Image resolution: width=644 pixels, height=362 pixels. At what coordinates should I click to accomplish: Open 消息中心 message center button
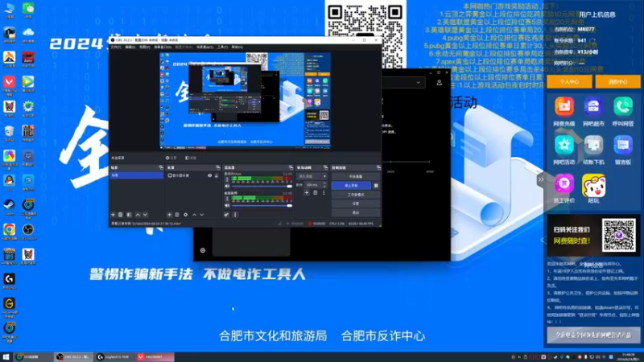click(617, 82)
